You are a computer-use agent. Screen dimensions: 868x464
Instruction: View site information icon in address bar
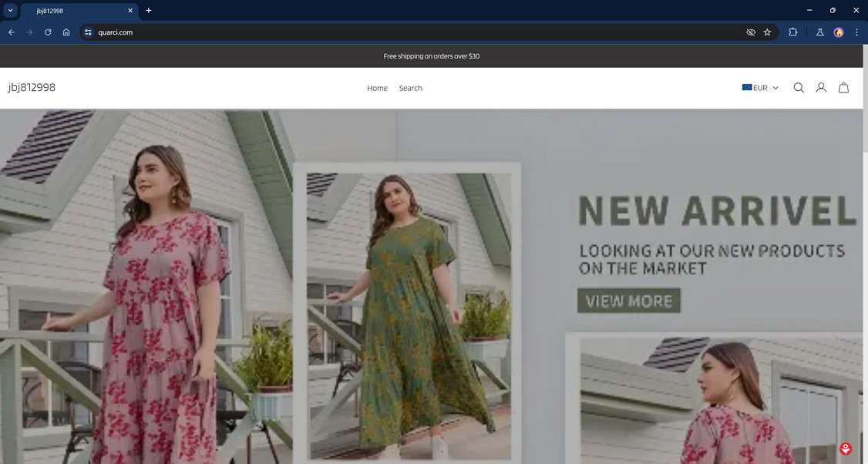coord(88,32)
